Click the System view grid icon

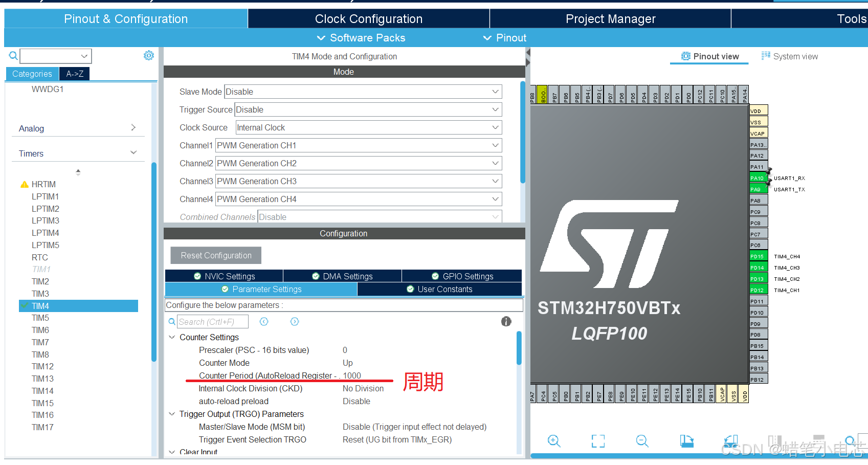[x=766, y=56]
